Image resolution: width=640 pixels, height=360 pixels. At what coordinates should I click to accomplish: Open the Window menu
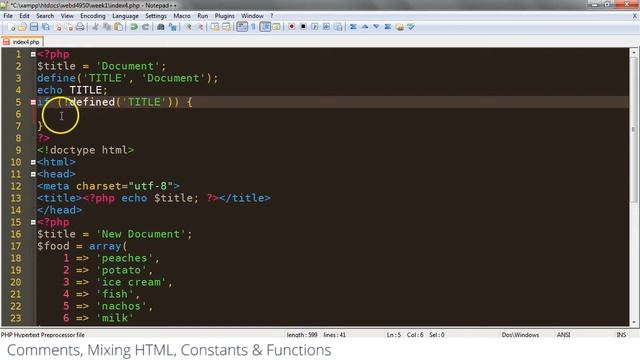click(252, 16)
